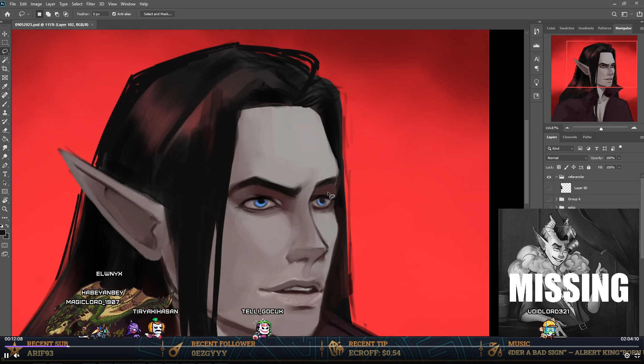The image size is (644, 364).
Task: Open the Filter menu
Action: (91, 4)
